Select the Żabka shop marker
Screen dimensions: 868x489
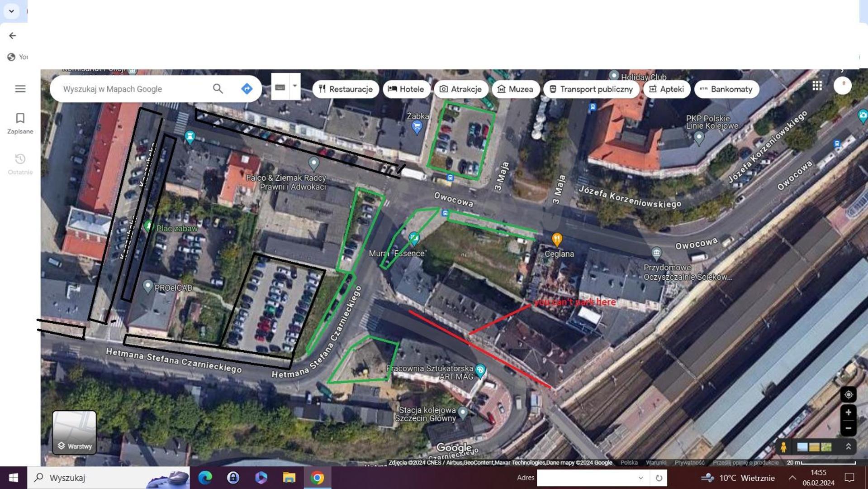pyautogui.click(x=417, y=127)
